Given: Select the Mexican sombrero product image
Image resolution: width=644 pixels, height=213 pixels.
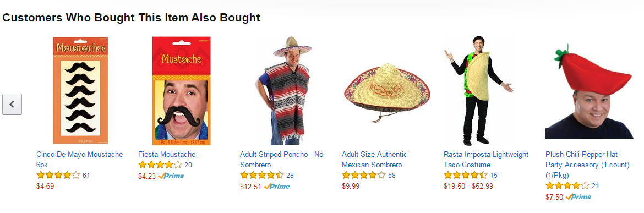Looking at the screenshot, I should click(x=387, y=93).
